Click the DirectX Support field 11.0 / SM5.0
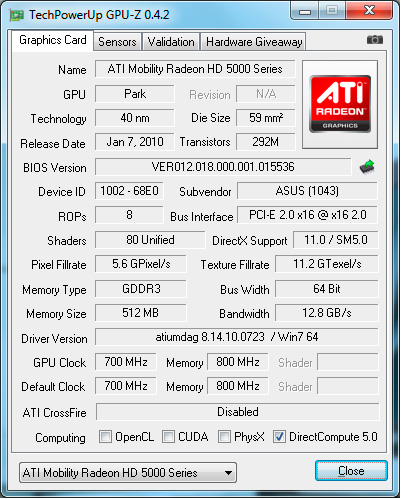The width and height of the screenshot is (401, 499). coord(336,240)
